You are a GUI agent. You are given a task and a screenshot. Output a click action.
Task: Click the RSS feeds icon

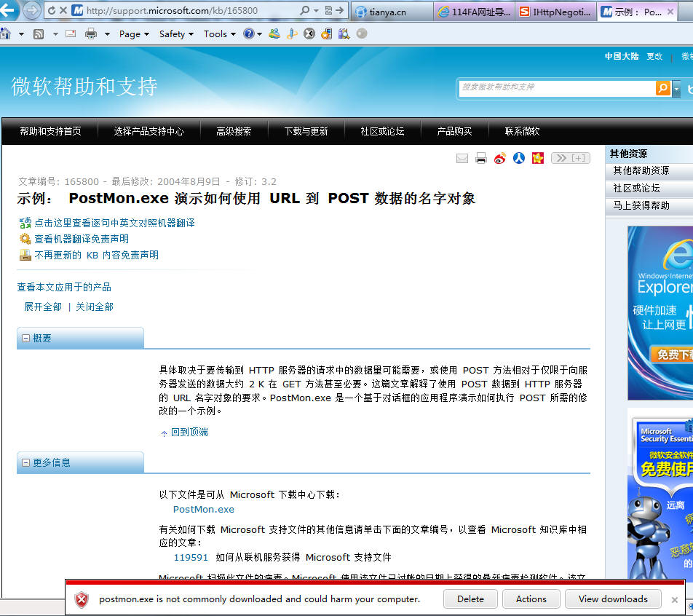click(x=39, y=34)
